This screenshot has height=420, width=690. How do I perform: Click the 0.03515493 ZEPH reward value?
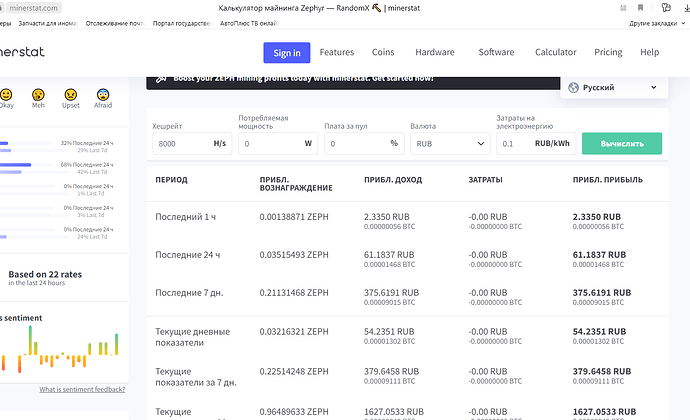pos(294,255)
